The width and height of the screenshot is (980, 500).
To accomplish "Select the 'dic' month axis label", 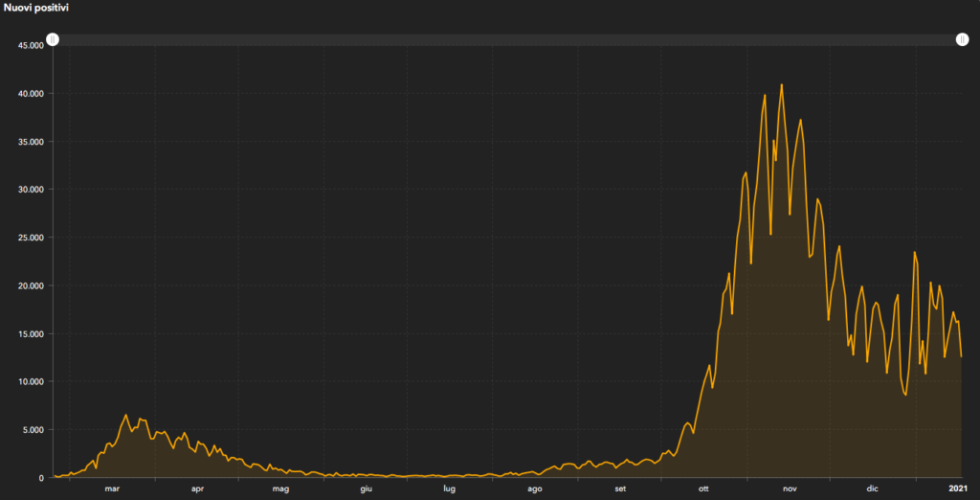I will (x=873, y=489).
